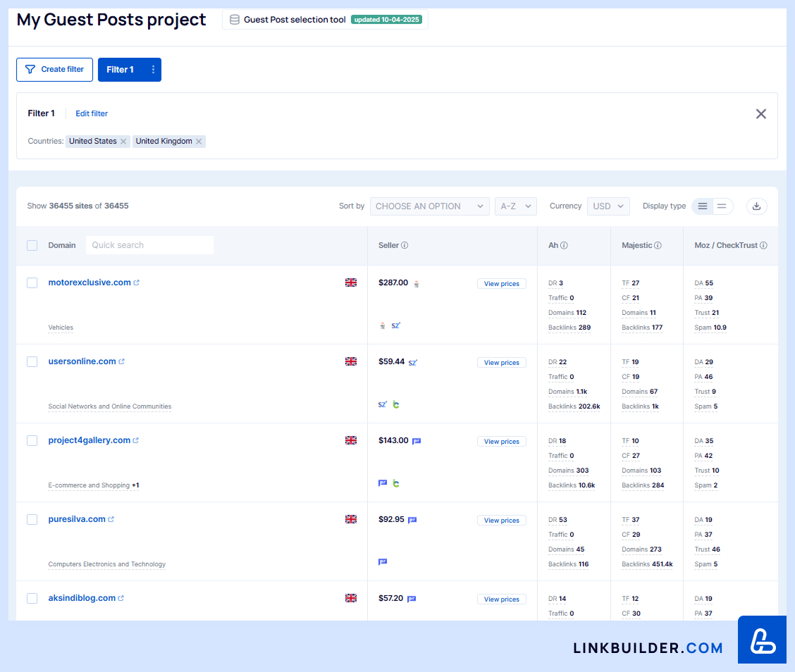This screenshot has height=672, width=795.
Task: View prices for usersonline.com
Action: 501,363
